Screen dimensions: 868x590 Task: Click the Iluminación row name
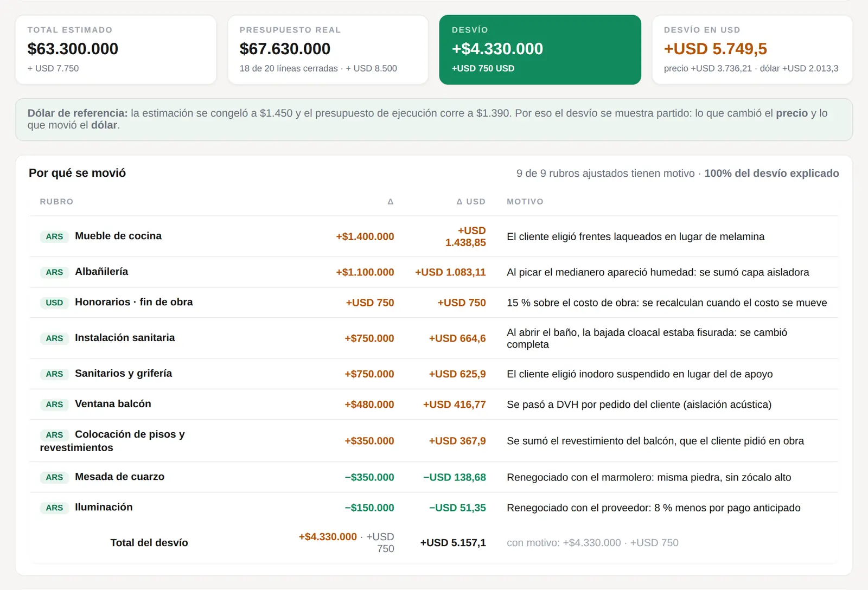(x=104, y=507)
